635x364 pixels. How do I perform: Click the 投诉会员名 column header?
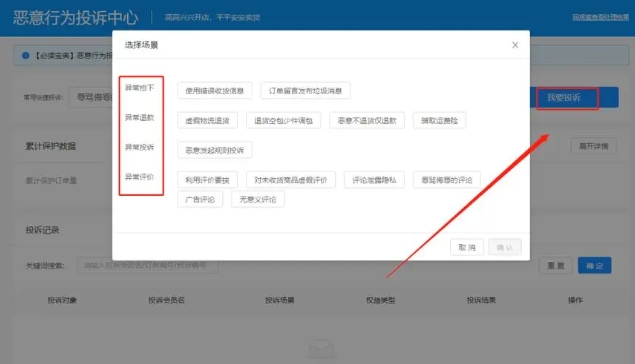coord(166,300)
